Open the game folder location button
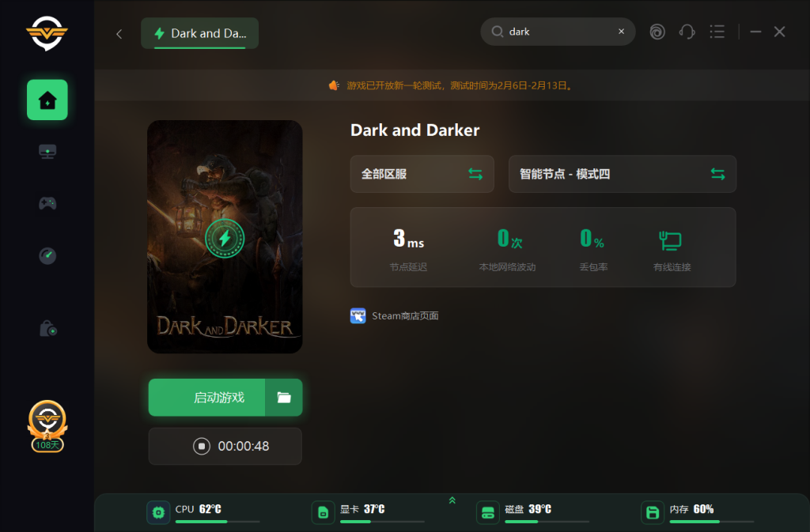The height and width of the screenshot is (532, 810). pyautogui.click(x=284, y=398)
